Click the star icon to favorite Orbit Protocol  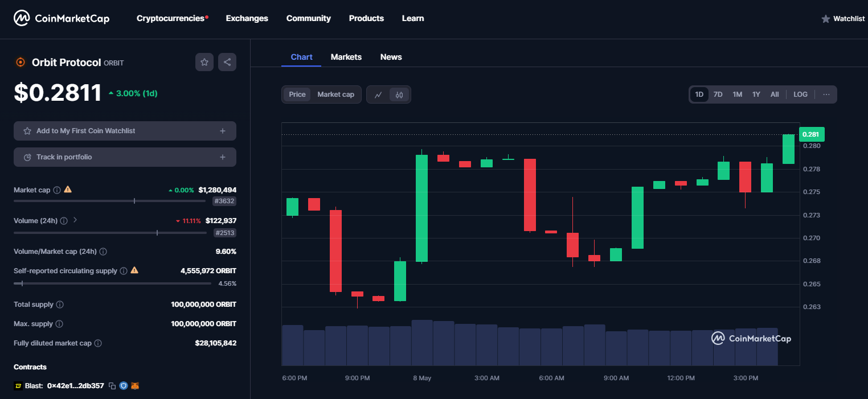(x=204, y=62)
